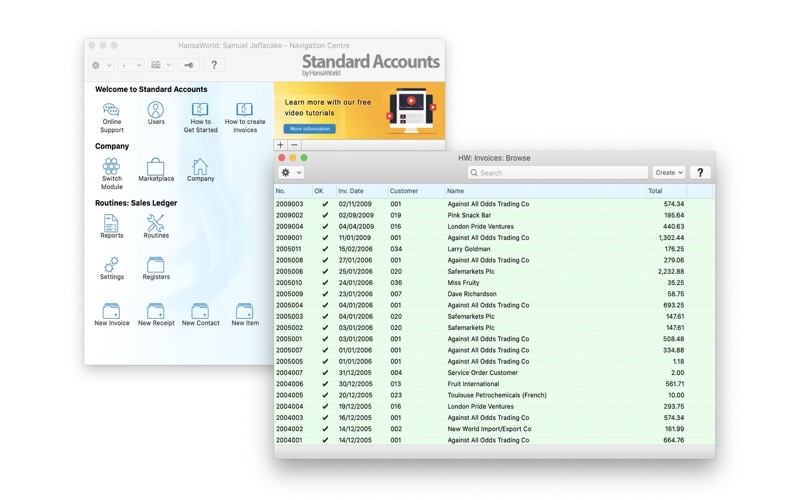The height and width of the screenshot is (500, 800).
Task: Open the plus dropdown in Navigation Centre toolbar
Action: pyautogui.click(x=131, y=65)
